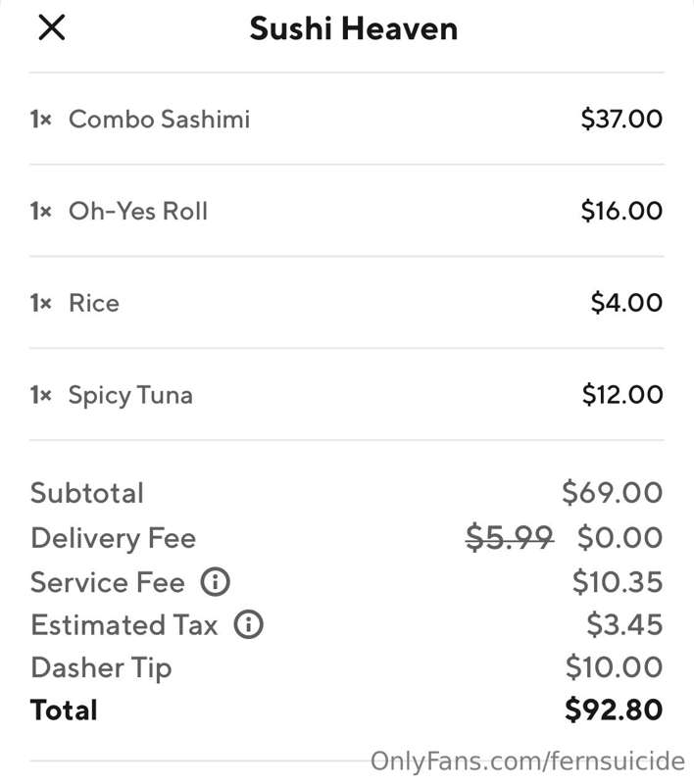Select the Combo Sashimi item row
The width and height of the screenshot is (694, 784).
click(x=346, y=119)
